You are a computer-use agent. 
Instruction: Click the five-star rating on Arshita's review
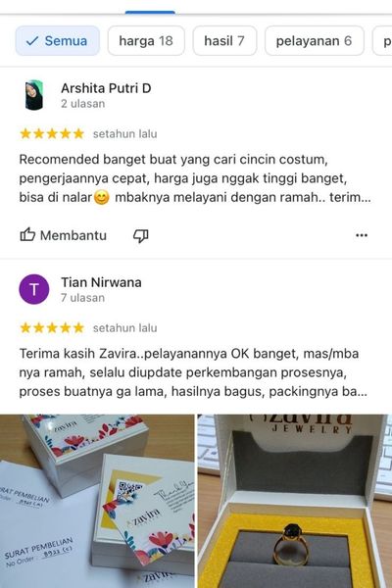coord(52,134)
